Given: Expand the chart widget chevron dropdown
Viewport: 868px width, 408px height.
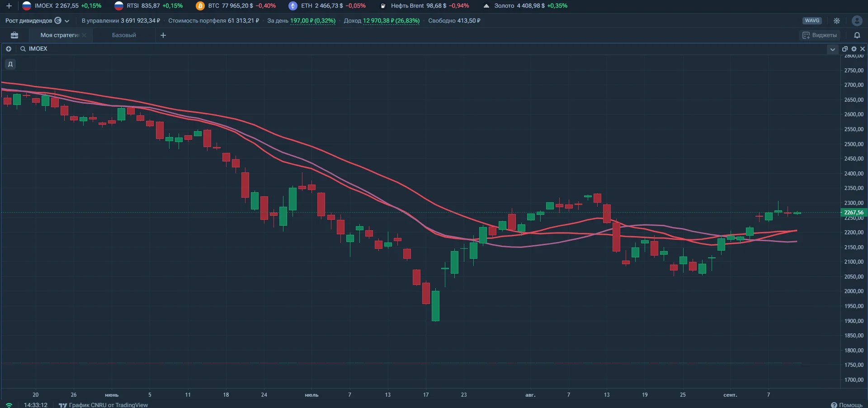Looking at the screenshot, I should click(x=832, y=49).
